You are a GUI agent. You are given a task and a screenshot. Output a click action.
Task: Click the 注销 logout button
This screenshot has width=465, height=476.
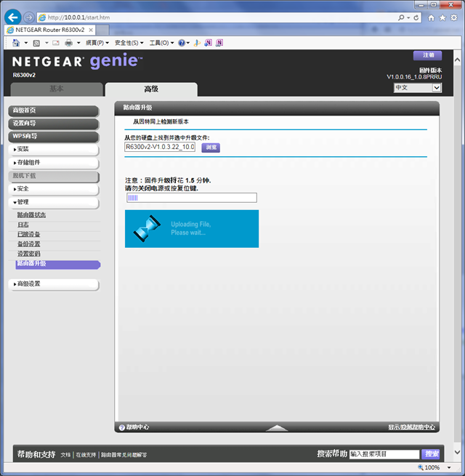(x=428, y=55)
